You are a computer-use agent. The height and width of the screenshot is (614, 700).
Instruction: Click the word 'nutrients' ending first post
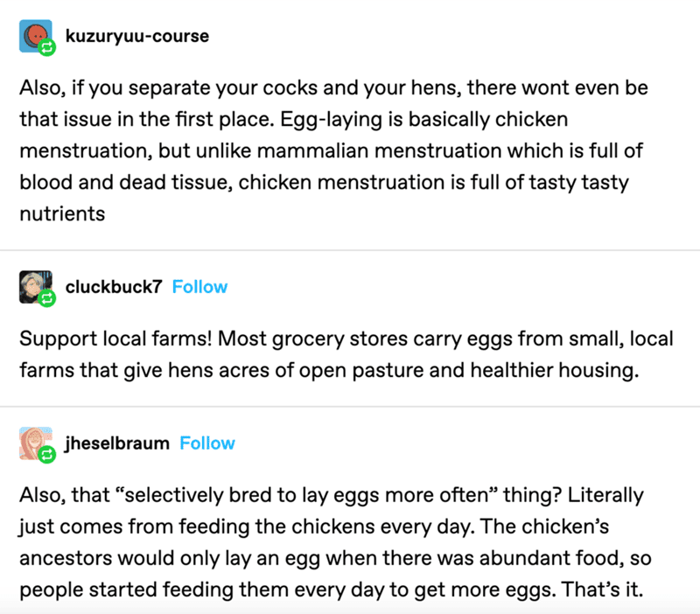point(62,213)
